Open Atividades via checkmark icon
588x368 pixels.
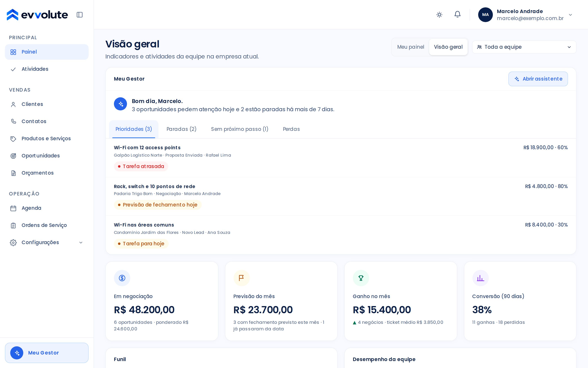(13, 69)
